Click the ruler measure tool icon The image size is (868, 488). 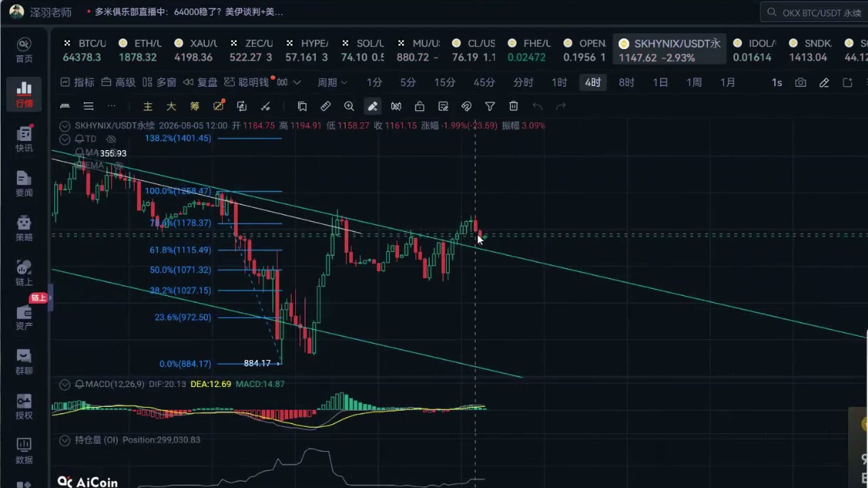click(x=325, y=106)
